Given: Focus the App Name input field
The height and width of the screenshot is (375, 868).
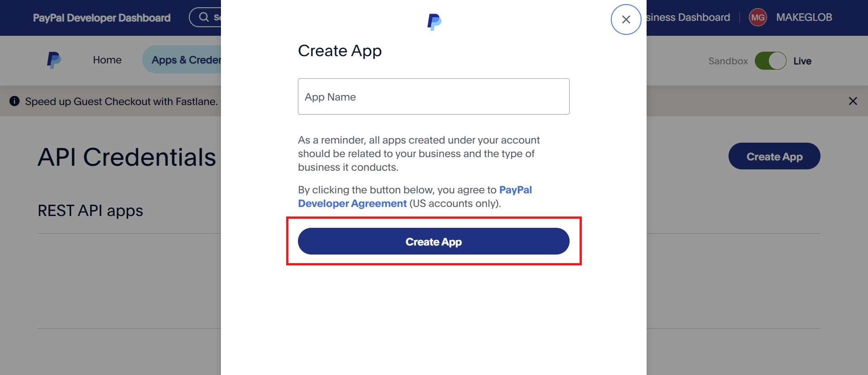Looking at the screenshot, I should click(x=433, y=96).
